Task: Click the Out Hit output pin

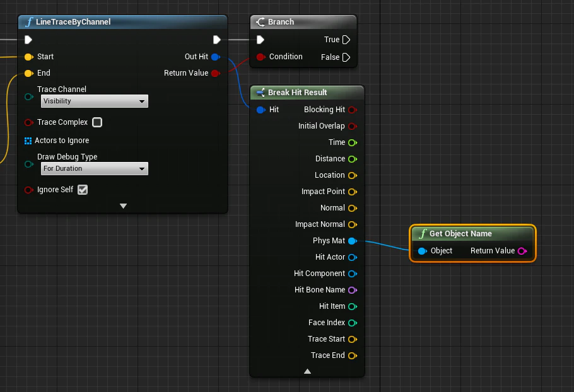Action: coord(216,57)
